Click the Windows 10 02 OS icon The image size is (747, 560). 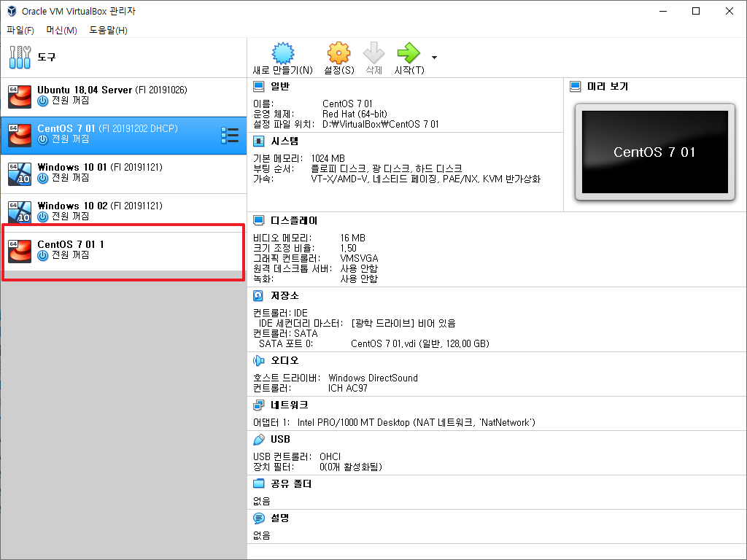click(x=20, y=212)
